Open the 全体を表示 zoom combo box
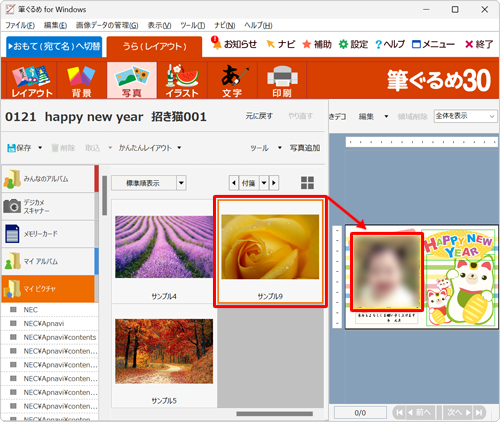Viewport: 500px width, 422px height. pyautogui.click(x=465, y=116)
